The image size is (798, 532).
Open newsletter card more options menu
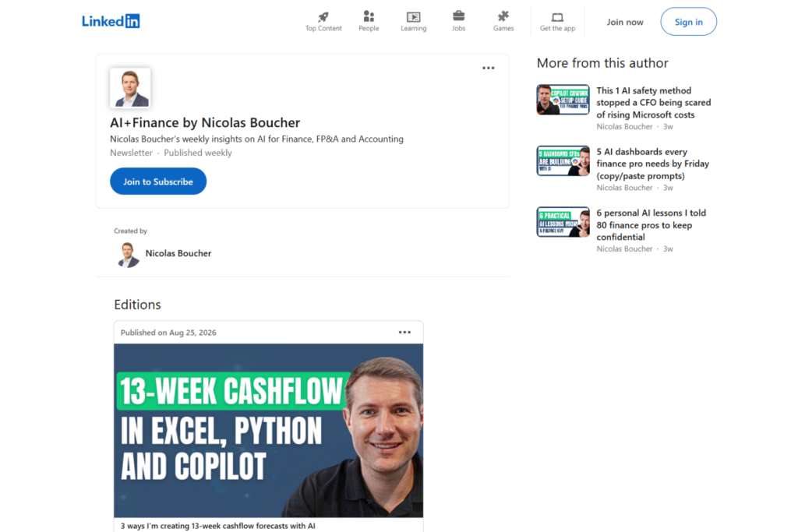point(488,68)
